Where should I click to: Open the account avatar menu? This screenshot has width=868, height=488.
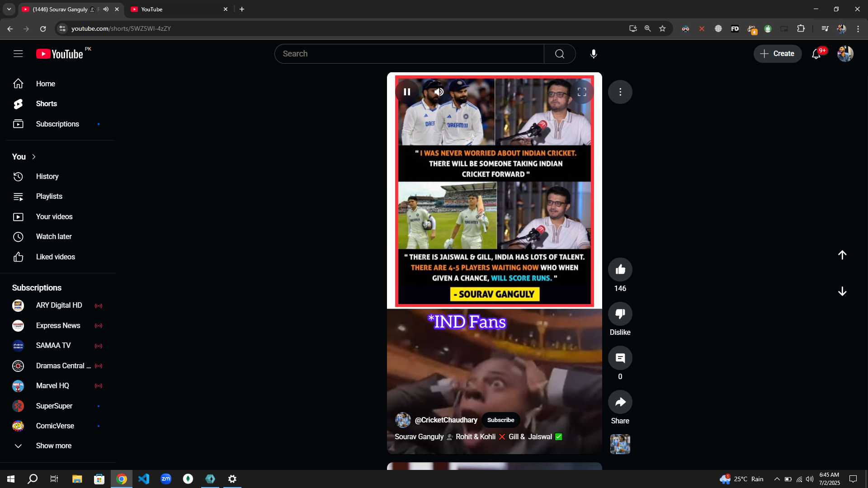pyautogui.click(x=845, y=54)
